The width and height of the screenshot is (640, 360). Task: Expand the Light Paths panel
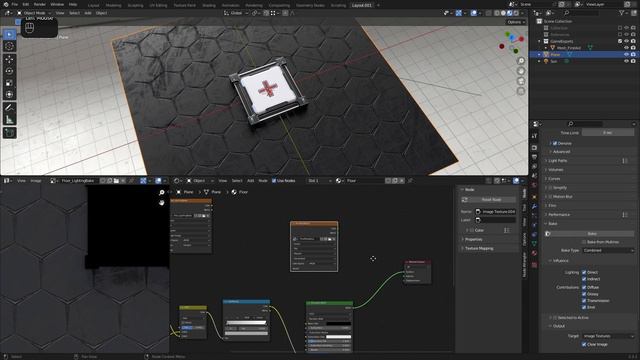558,161
